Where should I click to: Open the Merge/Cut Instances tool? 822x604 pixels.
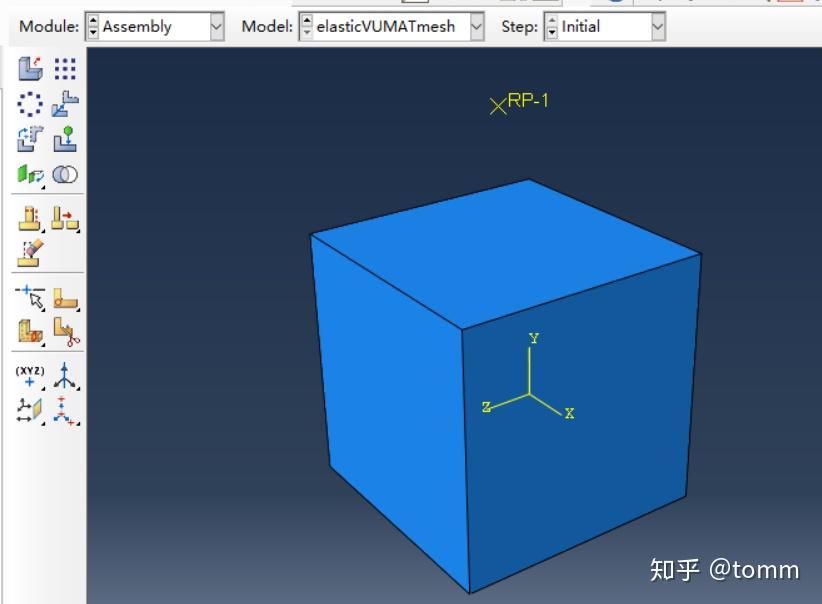pos(62,174)
